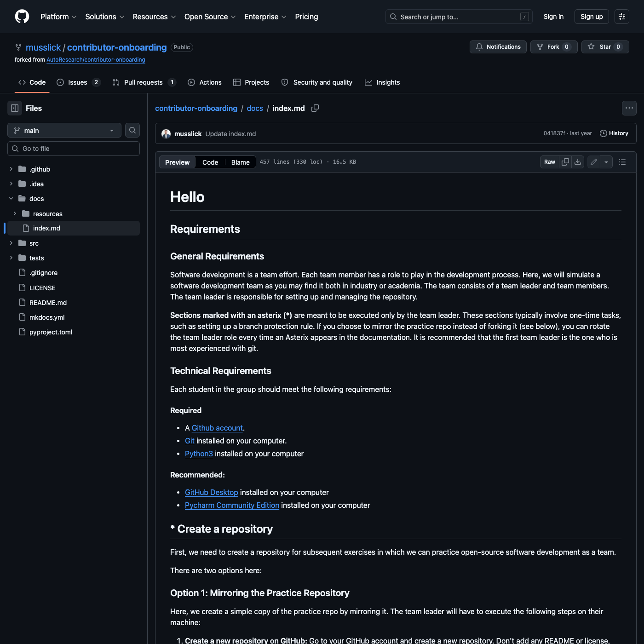Viewport: 644px width, 644px height.
Task: Switch file view to Preview
Action: pyautogui.click(x=177, y=162)
